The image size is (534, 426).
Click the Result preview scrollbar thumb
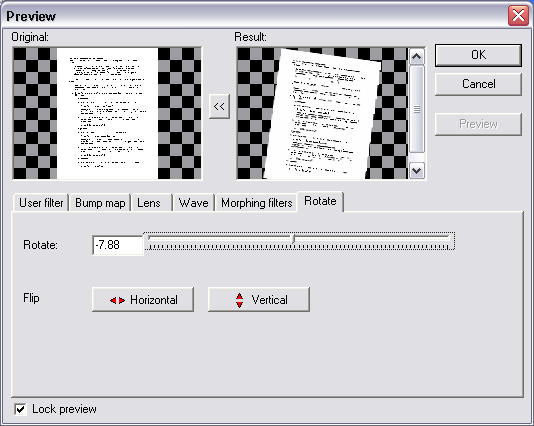417,109
